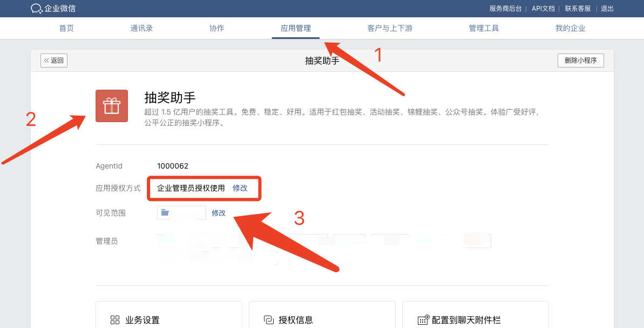Click the red gift app icon
The height and width of the screenshot is (328, 644).
point(112,106)
